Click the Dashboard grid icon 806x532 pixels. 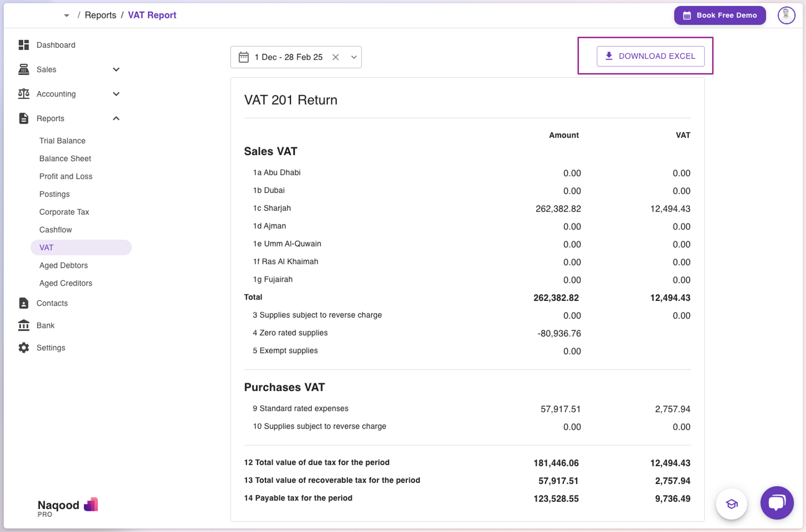(24, 45)
